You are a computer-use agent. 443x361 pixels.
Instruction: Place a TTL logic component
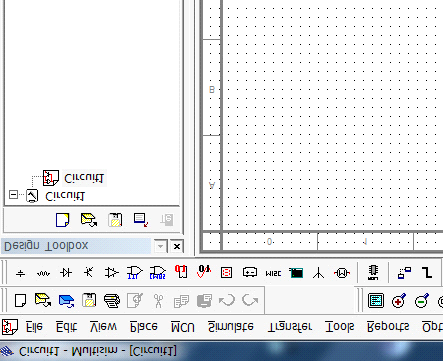134,273
